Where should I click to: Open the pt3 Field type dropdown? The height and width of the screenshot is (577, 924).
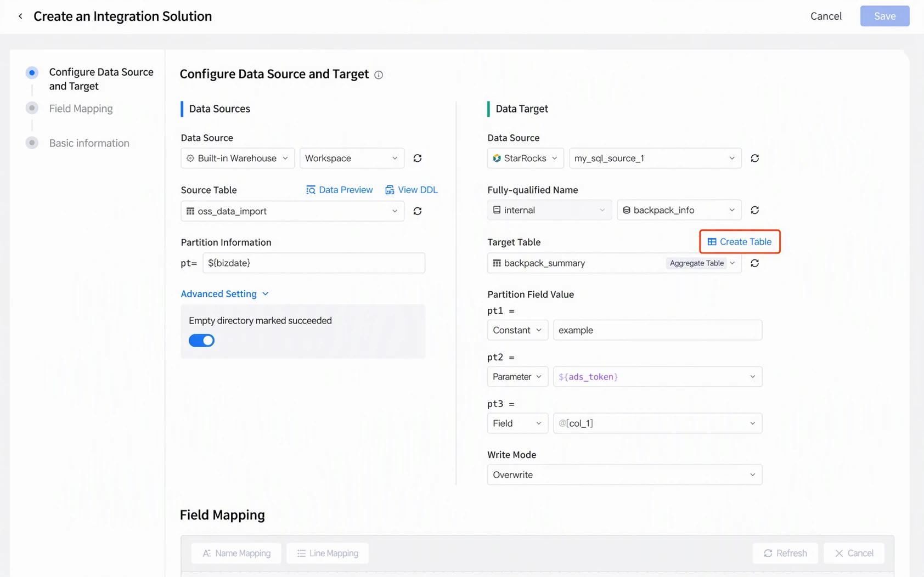coord(517,423)
